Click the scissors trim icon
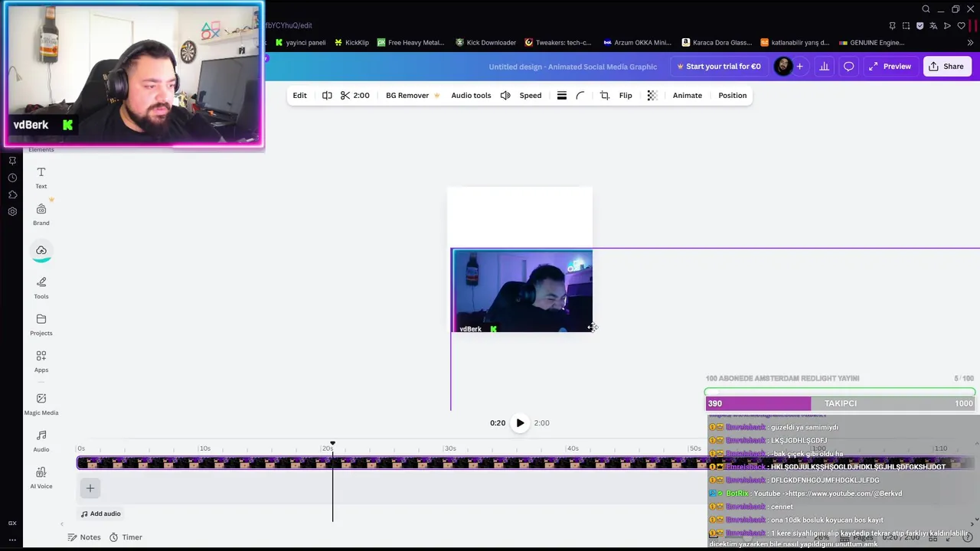Viewport: 980px width, 551px height. (345, 96)
